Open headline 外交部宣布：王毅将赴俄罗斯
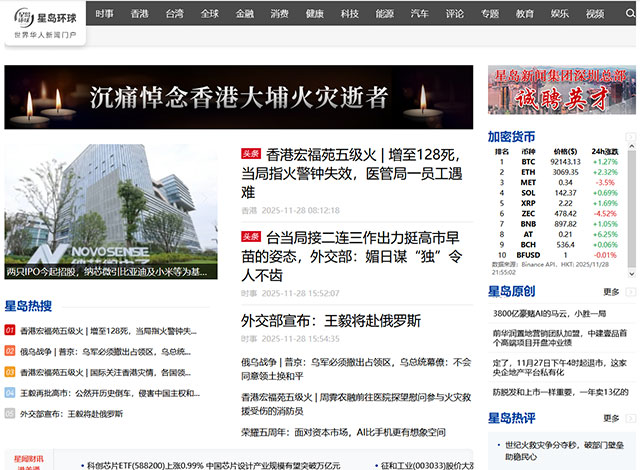The height and width of the screenshot is (470, 640). pos(331,320)
